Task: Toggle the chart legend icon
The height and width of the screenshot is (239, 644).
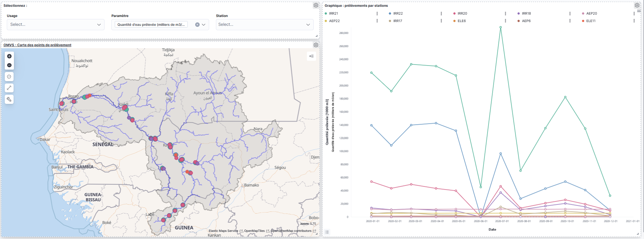Action: 327,232
